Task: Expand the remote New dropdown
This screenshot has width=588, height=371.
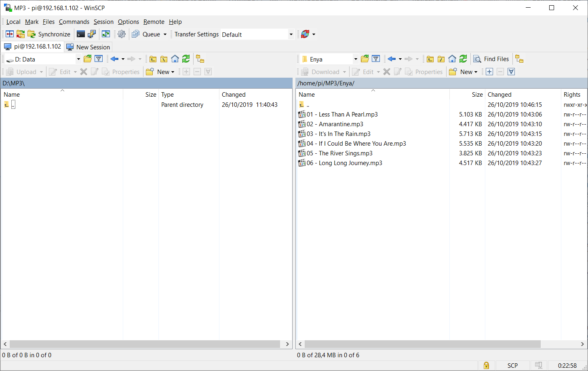Action: [476, 72]
